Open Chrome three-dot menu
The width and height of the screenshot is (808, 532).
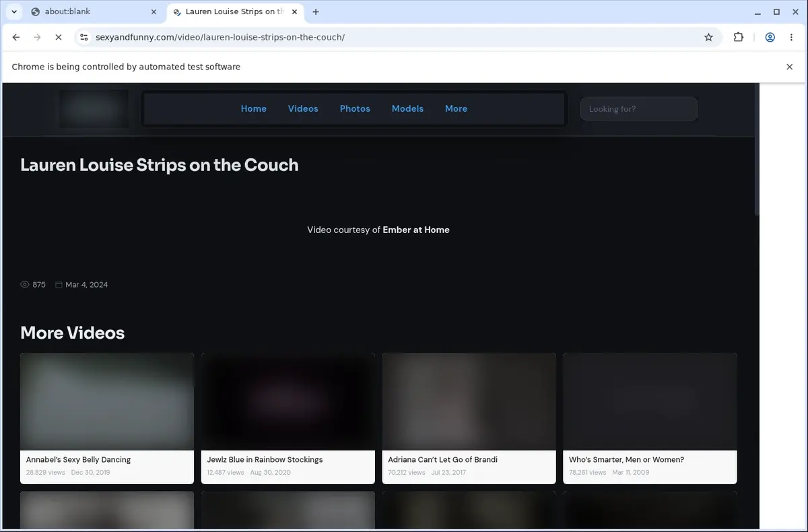[x=791, y=38]
